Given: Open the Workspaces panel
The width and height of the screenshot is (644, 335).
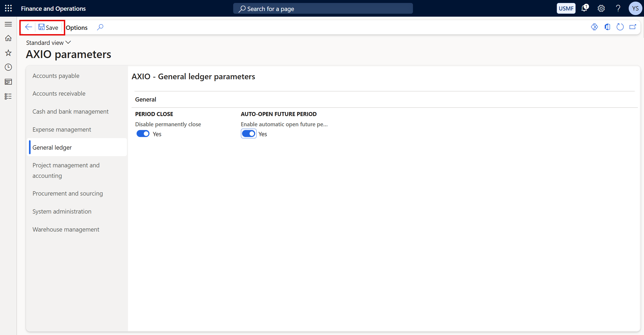Looking at the screenshot, I should tap(8, 82).
